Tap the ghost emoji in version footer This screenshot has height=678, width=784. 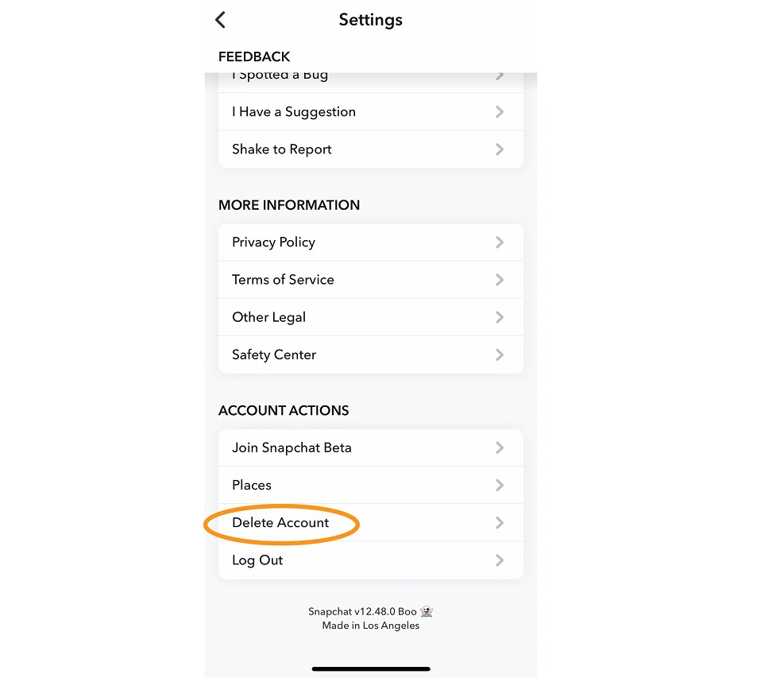point(427,612)
